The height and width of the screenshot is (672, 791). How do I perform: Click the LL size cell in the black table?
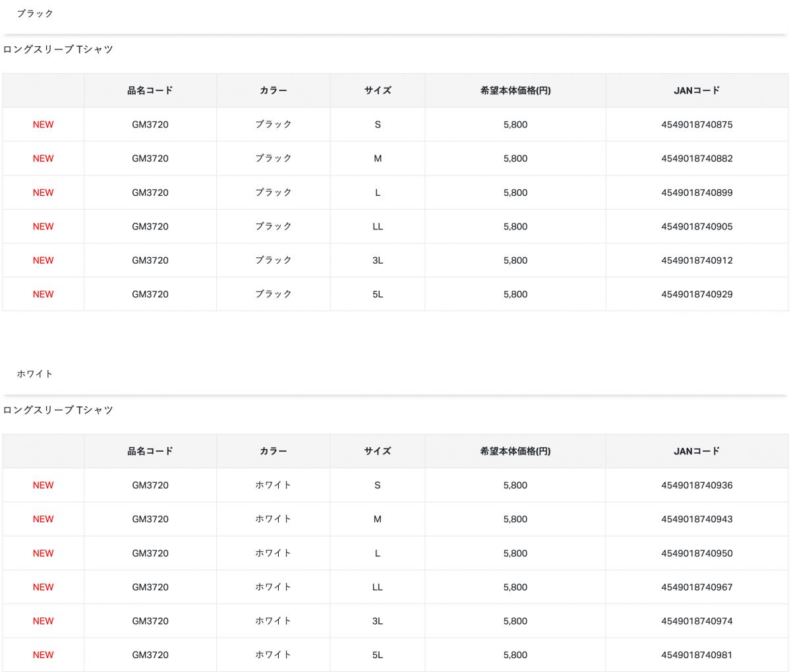(x=378, y=226)
